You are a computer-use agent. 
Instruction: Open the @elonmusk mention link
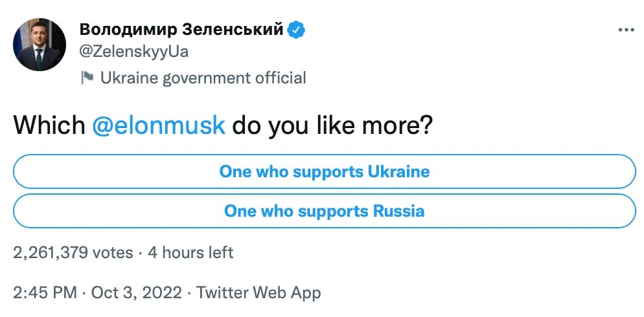pos(159,125)
